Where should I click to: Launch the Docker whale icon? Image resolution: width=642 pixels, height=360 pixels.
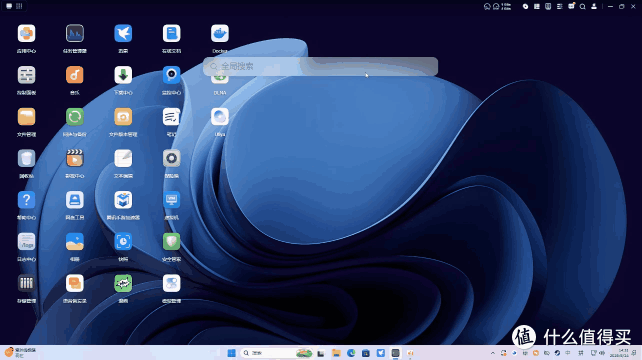point(219,34)
